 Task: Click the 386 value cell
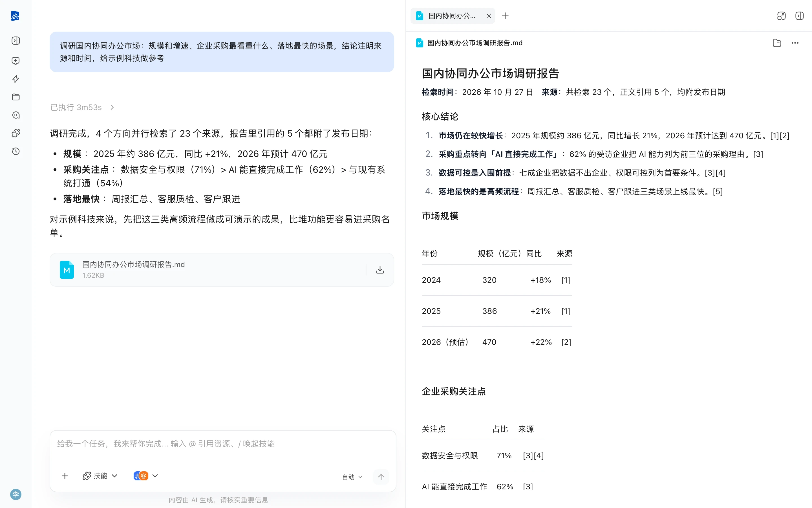pyautogui.click(x=489, y=311)
